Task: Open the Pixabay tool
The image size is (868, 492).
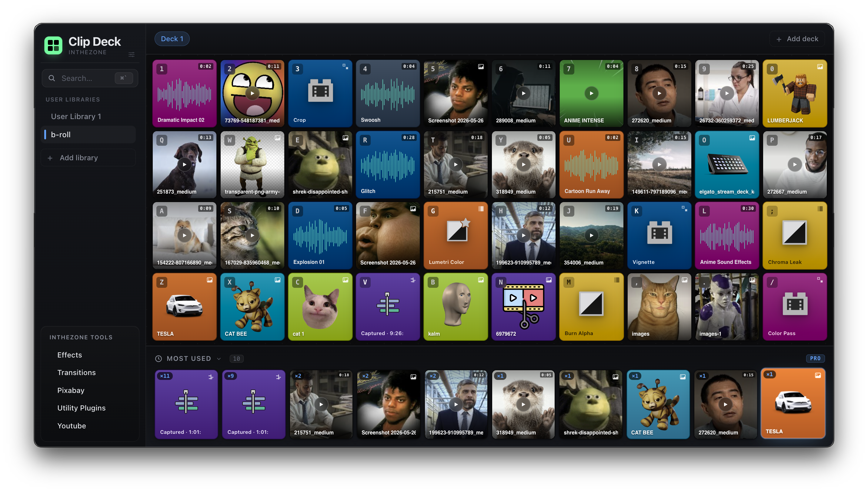Action: click(x=71, y=390)
